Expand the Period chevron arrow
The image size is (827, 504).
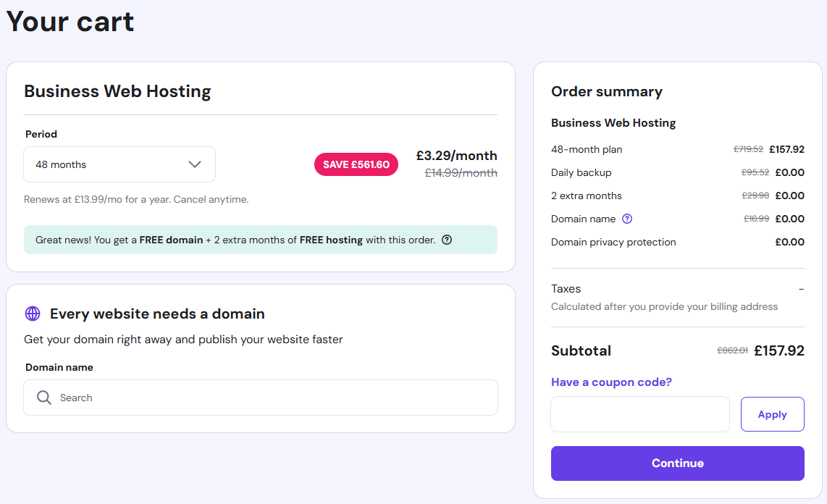(x=194, y=164)
